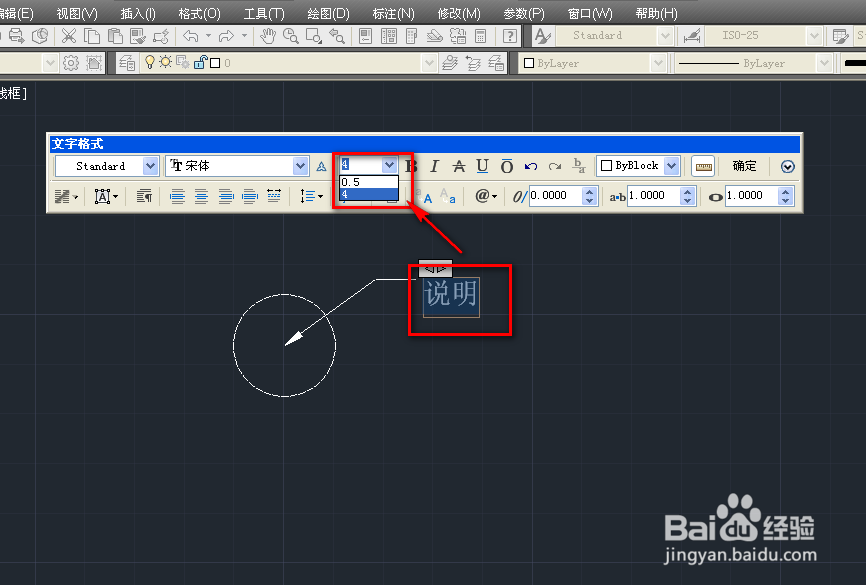Click the Plot Preview printer icon
The width and height of the screenshot is (866, 585).
(17, 36)
